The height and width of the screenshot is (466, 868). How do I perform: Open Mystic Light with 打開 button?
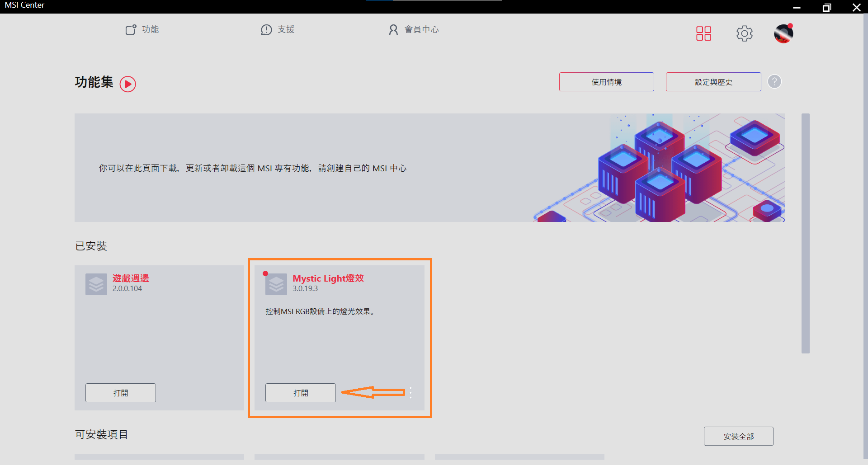(301, 393)
